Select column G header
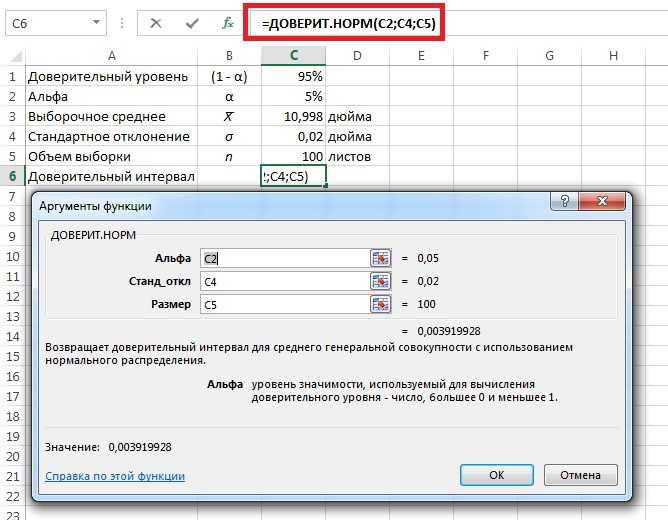The height and width of the screenshot is (520, 668). 549,56
